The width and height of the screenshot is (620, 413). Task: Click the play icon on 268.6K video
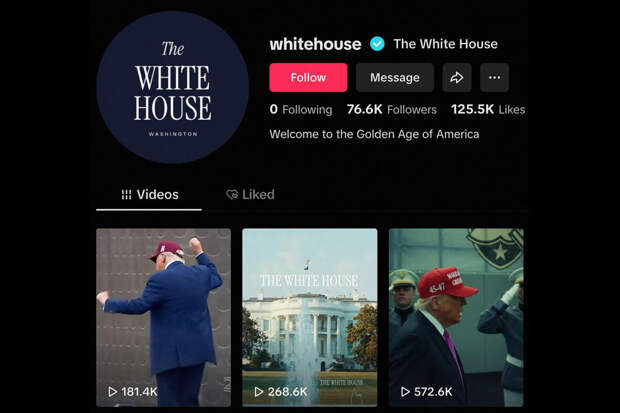tap(259, 392)
